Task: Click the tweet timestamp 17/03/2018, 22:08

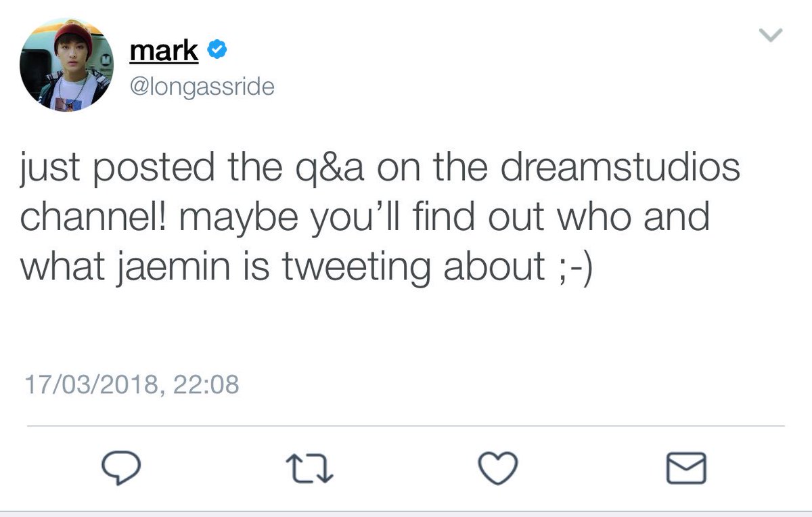Action: tap(131, 384)
